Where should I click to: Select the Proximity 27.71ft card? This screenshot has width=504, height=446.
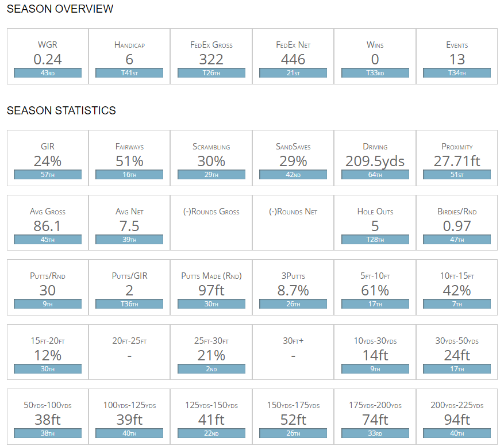(x=457, y=156)
